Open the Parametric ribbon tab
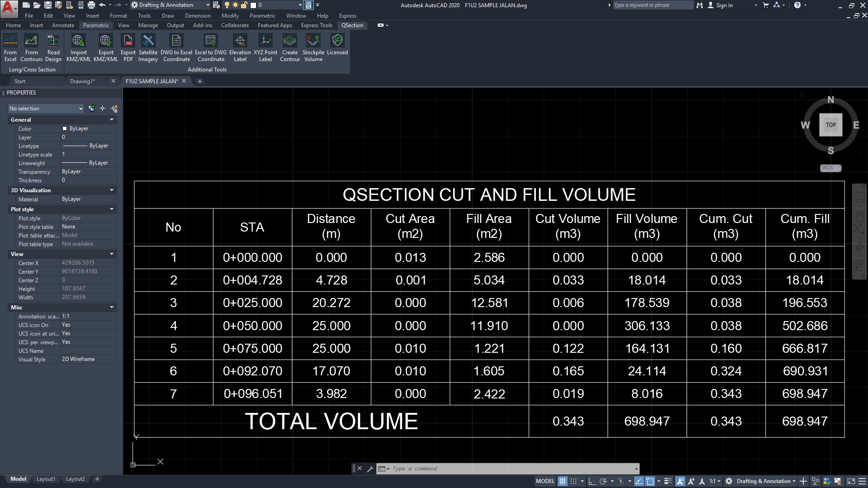The width and height of the screenshot is (868, 488). pos(96,25)
